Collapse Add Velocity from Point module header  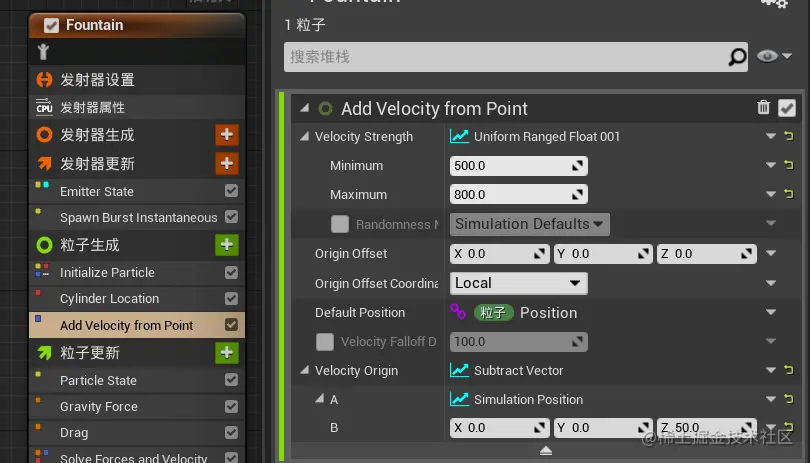[x=305, y=108]
